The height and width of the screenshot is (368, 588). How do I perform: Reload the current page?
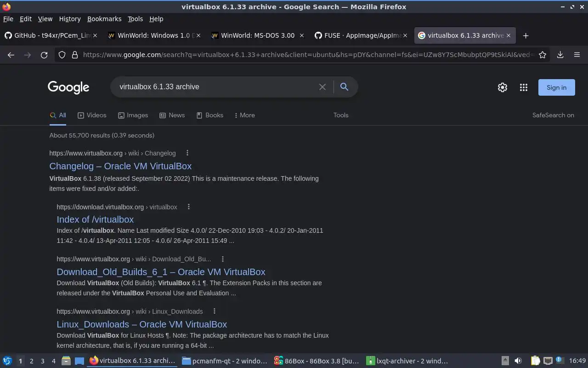pos(44,55)
